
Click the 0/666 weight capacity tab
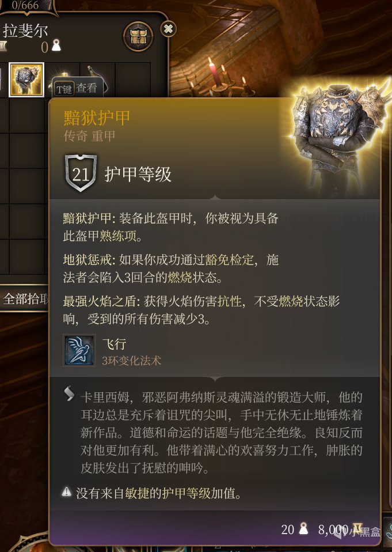click(25, 5)
